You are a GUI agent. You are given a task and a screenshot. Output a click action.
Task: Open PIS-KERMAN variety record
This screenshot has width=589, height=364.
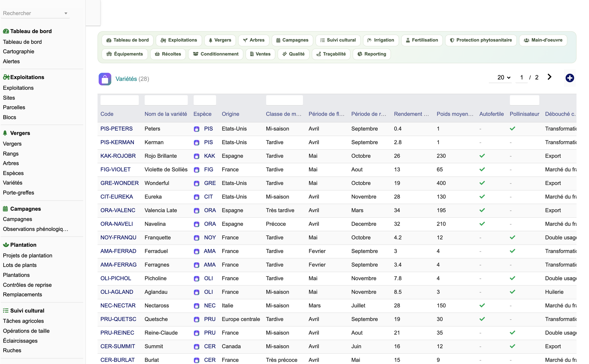pyautogui.click(x=117, y=142)
